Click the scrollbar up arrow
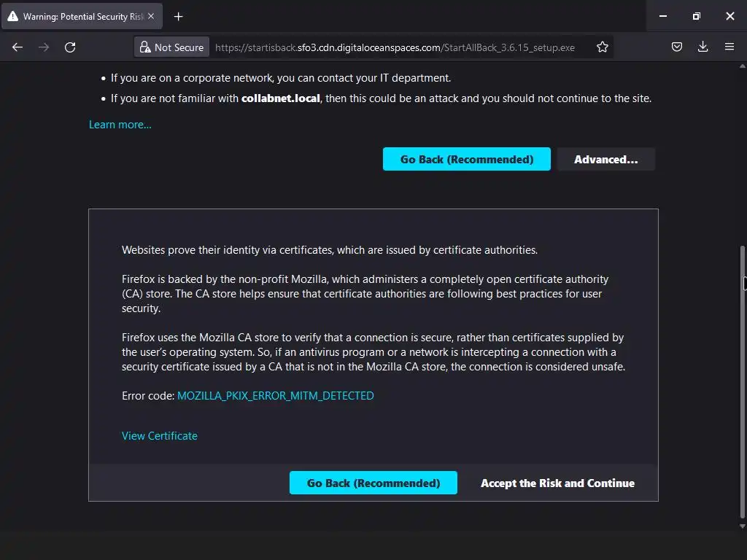Screen dimensions: 747x560 click(x=742, y=66)
